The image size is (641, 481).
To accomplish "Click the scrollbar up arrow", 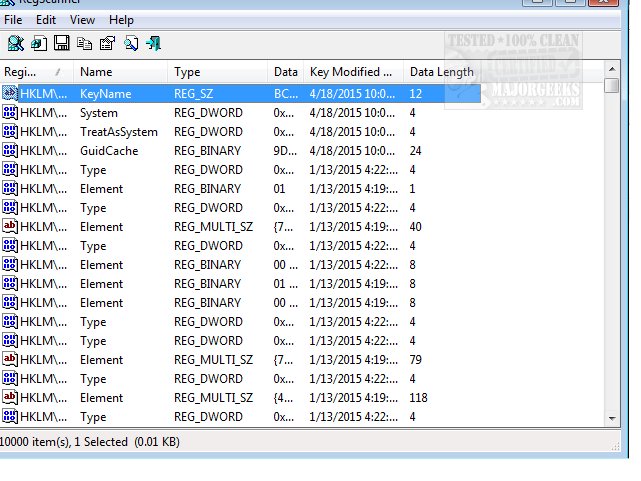I will coord(612,69).
